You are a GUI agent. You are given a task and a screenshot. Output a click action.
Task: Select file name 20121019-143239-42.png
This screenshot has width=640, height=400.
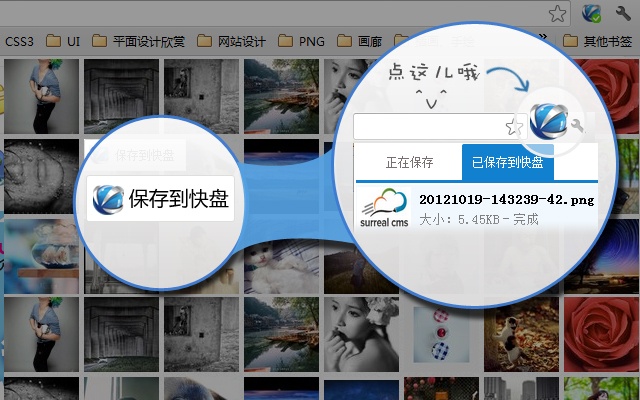507,200
